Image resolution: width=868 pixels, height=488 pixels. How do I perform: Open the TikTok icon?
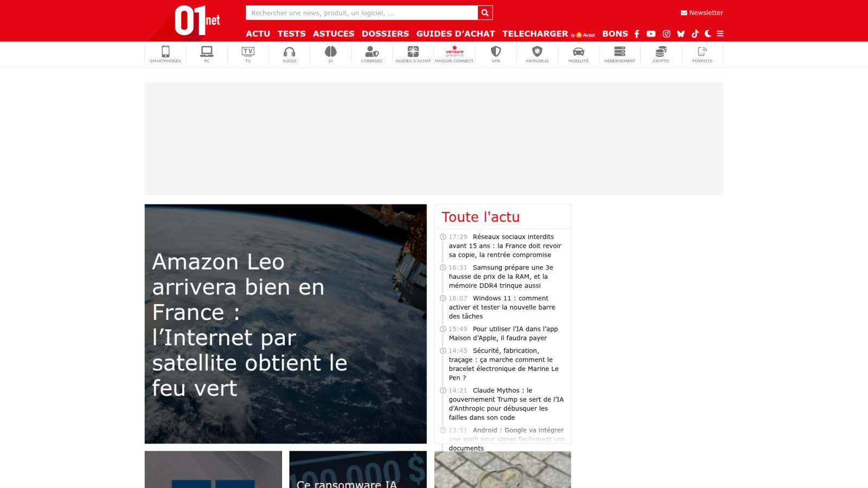pyautogui.click(x=695, y=34)
